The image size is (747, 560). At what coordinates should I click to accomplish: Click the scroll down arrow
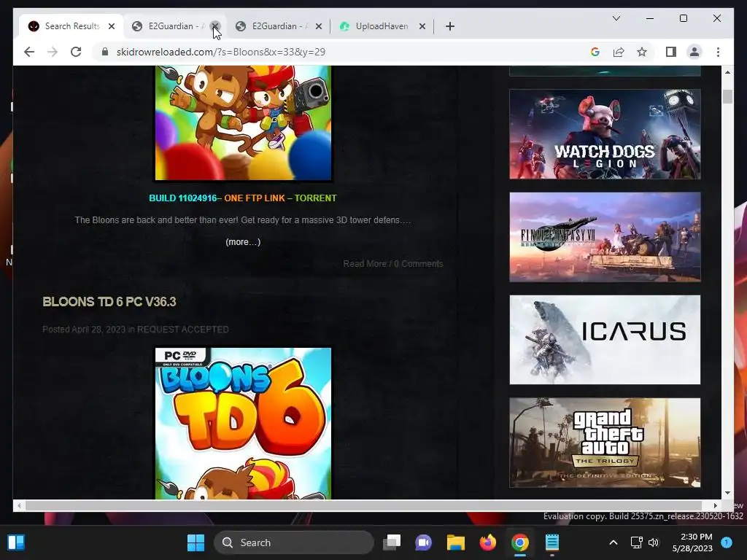coord(727,493)
